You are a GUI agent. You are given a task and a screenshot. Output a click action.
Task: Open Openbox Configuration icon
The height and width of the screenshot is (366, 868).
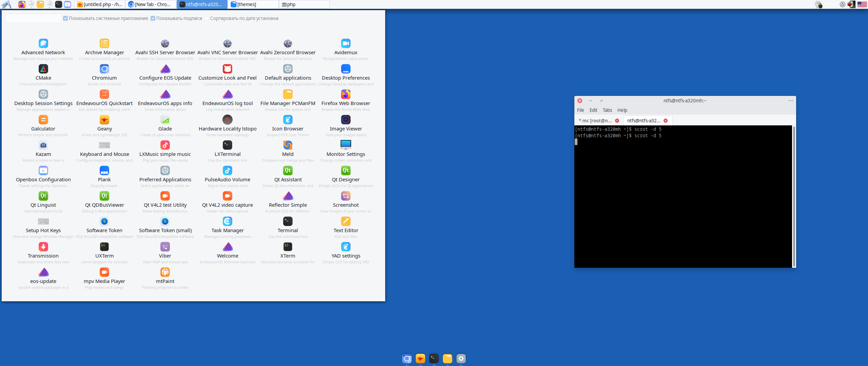[x=43, y=170]
